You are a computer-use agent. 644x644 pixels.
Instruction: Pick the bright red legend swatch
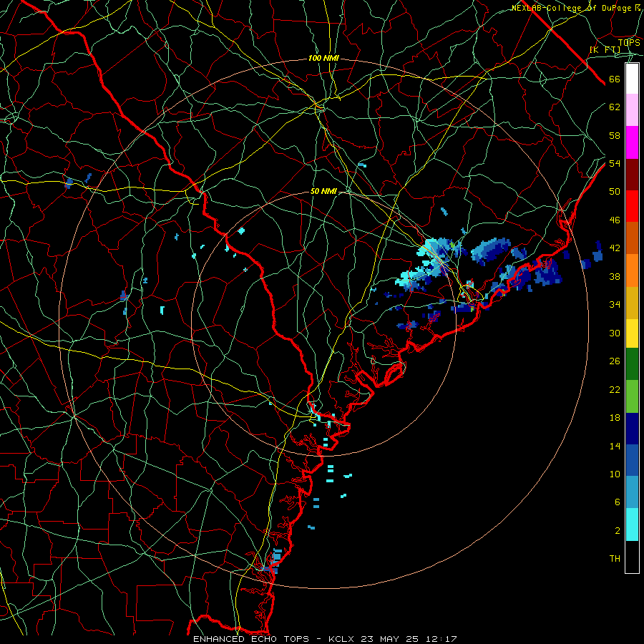(x=632, y=206)
